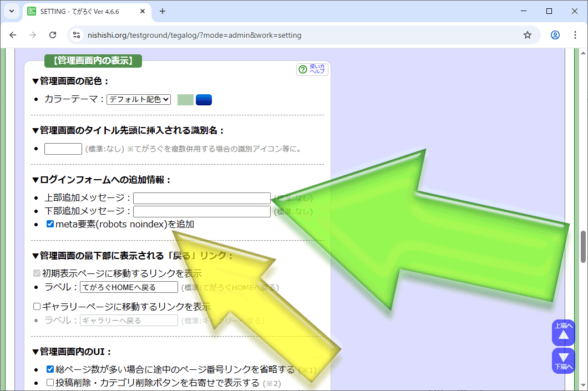Jump to top with 上端へ button
This screenshot has width=588, height=391.
[563, 333]
